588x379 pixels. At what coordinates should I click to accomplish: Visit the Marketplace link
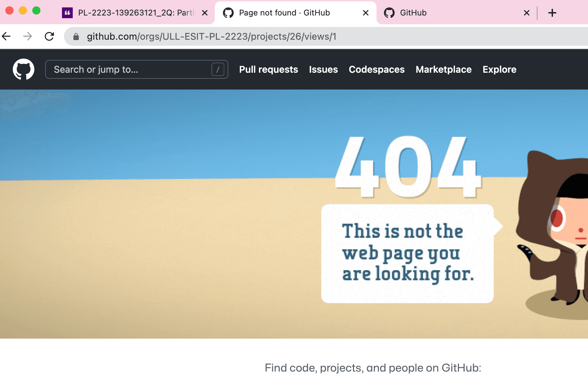pos(444,69)
